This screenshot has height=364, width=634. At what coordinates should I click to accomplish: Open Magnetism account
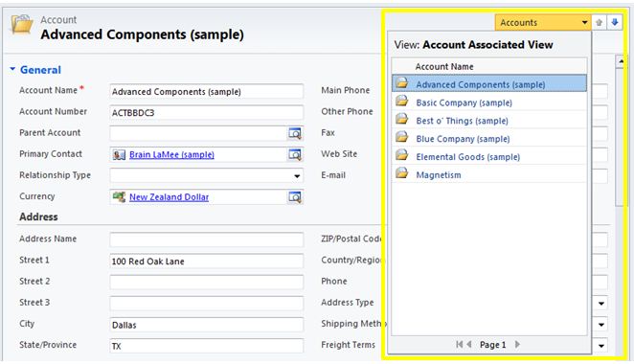[x=439, y=175]
